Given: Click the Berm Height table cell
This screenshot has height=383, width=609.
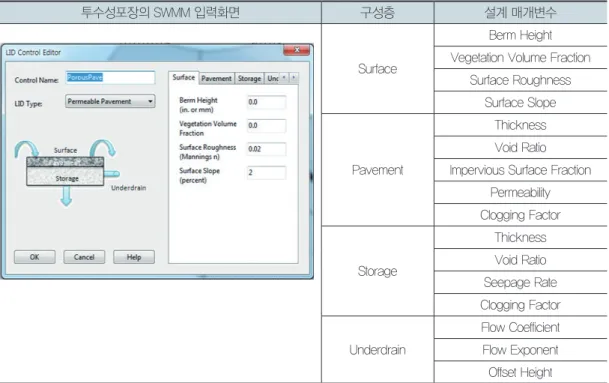Looking at the screenshot, I should point(520,35).
